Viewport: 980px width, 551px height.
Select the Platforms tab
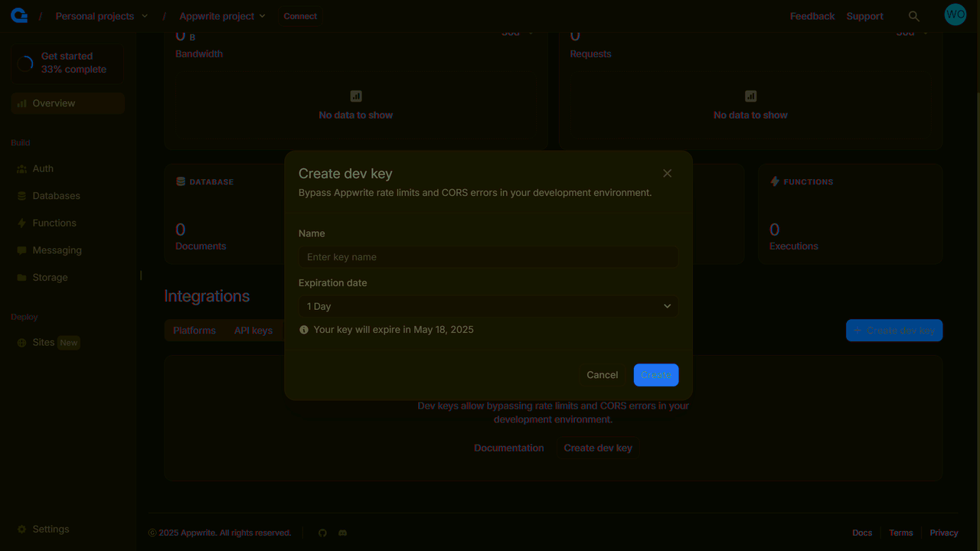coord(194,330)
